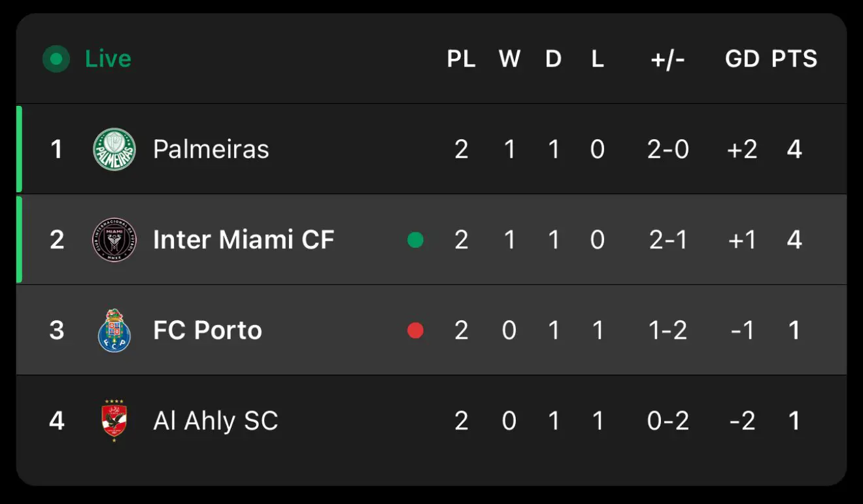Click FC Porto's rank number 3
This screenshot has height=504, width=863.
click(x=57, y=330)
